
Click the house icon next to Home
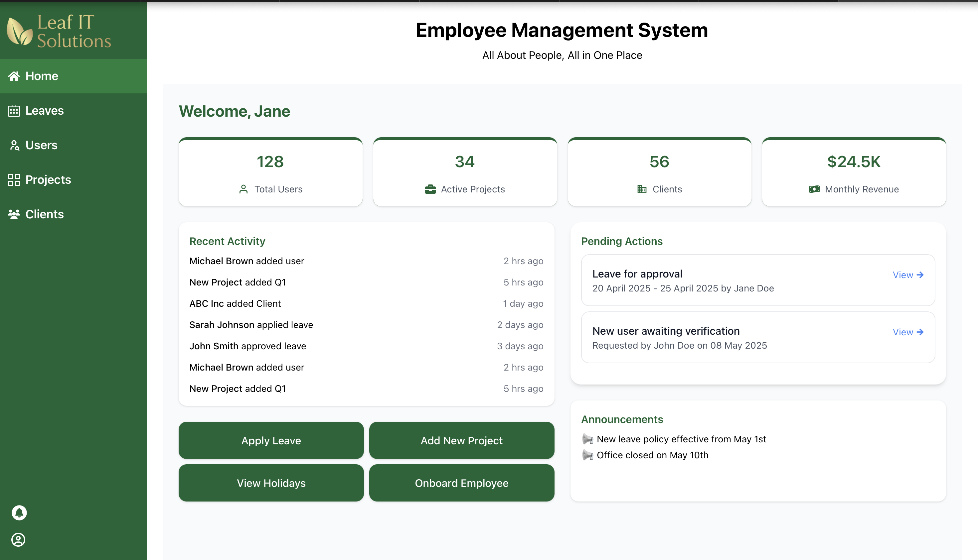[x=14, y=76]
